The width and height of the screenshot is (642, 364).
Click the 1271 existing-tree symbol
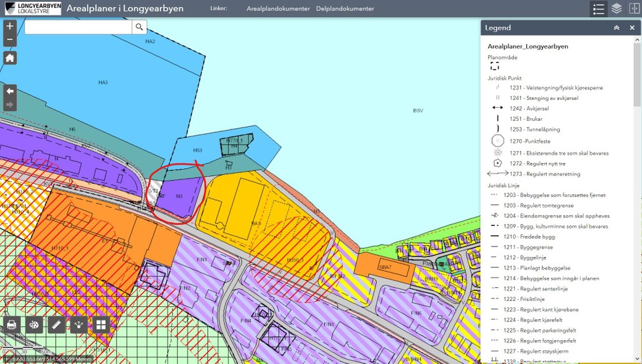[x=497, y=152]
